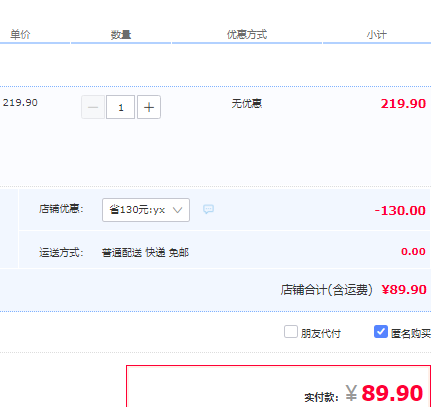The width and height of the screenshot is (437, 407).
Task: Click the blue message bubble icon
Action: pyautogui.click(x=208, y=209)
